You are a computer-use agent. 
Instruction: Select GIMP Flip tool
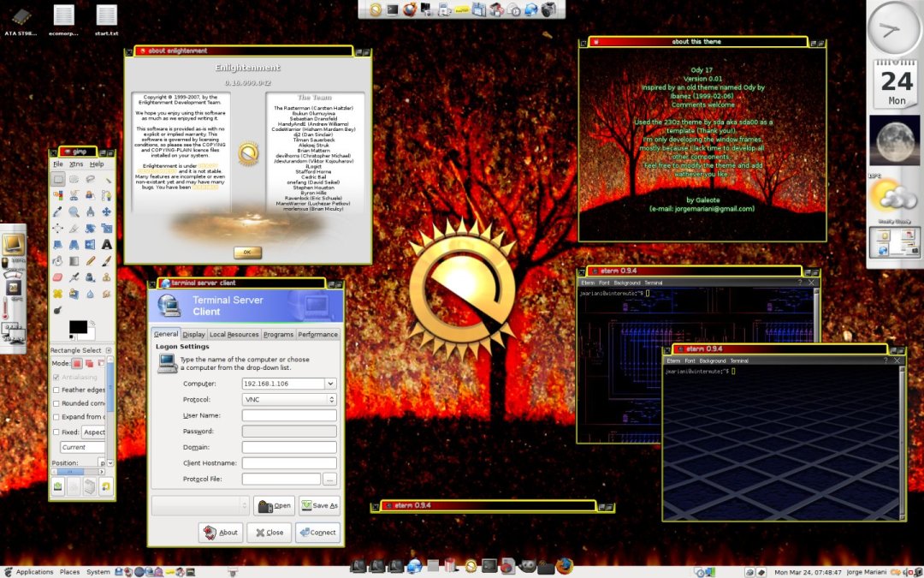point(90,244)
